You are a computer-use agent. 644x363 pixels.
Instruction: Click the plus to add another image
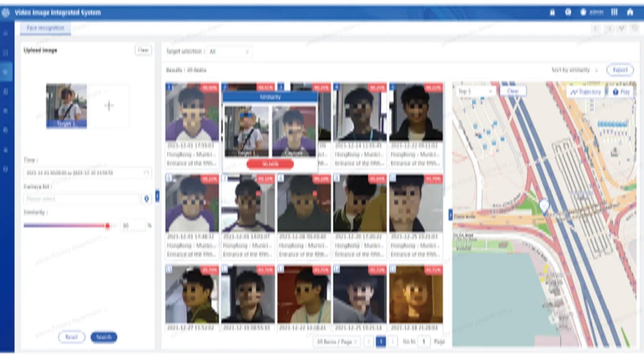tap(109, 106)
